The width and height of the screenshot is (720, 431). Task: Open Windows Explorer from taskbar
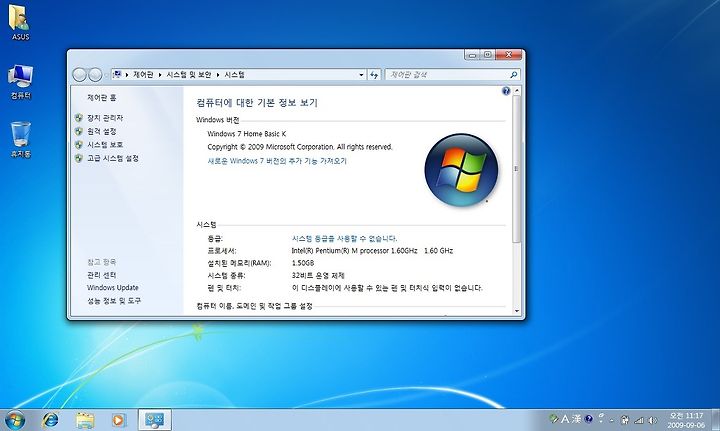pos(85,420)
